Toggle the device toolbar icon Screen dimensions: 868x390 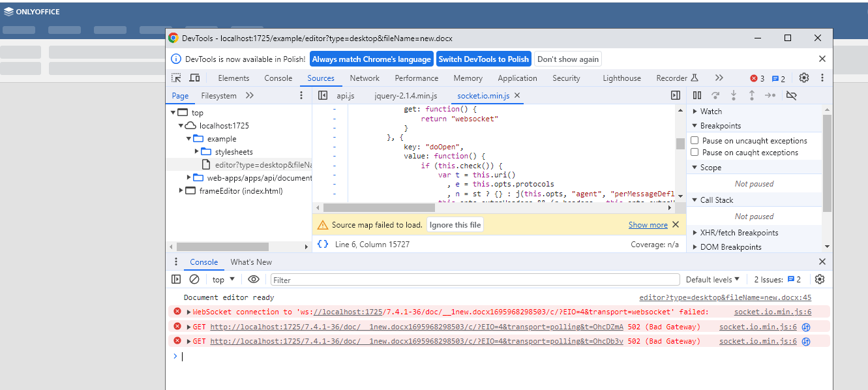coord(194,78)
